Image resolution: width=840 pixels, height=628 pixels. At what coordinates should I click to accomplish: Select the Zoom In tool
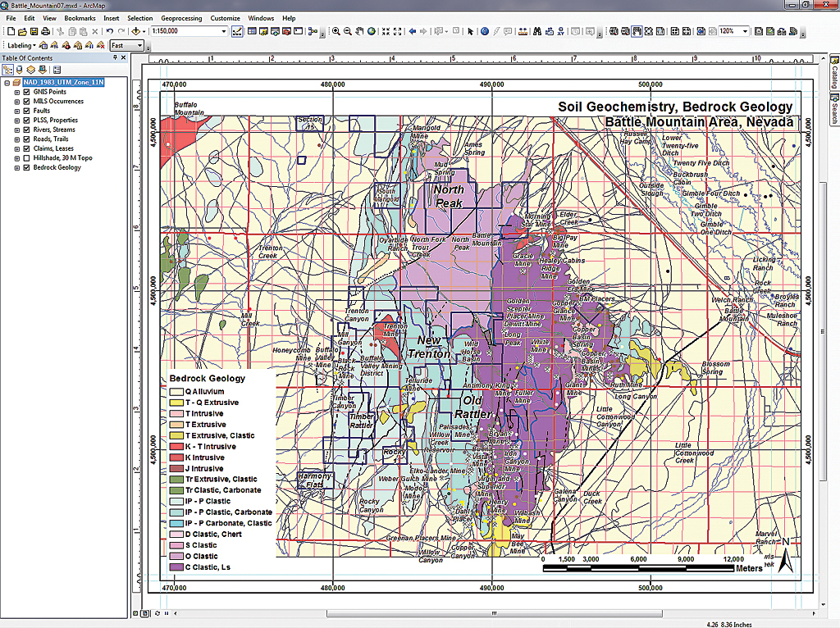(336, 32)
